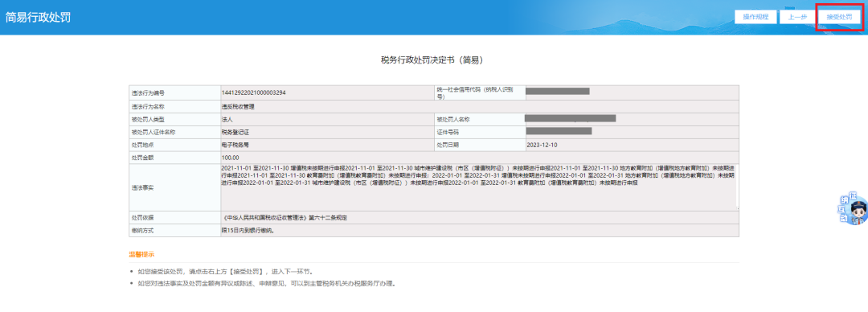868x312 pixels.
Task: Click the 法人 penalized party type value
Action: 227,119
